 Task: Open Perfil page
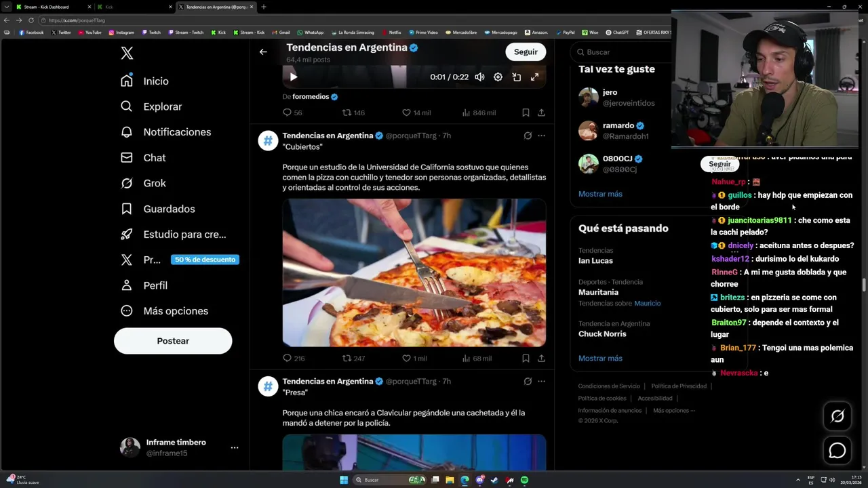coord(144,285)
